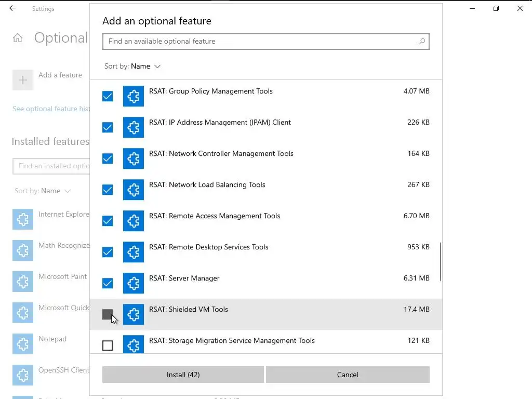Image resolution: width=532 pixels, height=399 pixels.
Task: Uncheck RSAT IP Address Management Client
Action: (x=108, y=127)
